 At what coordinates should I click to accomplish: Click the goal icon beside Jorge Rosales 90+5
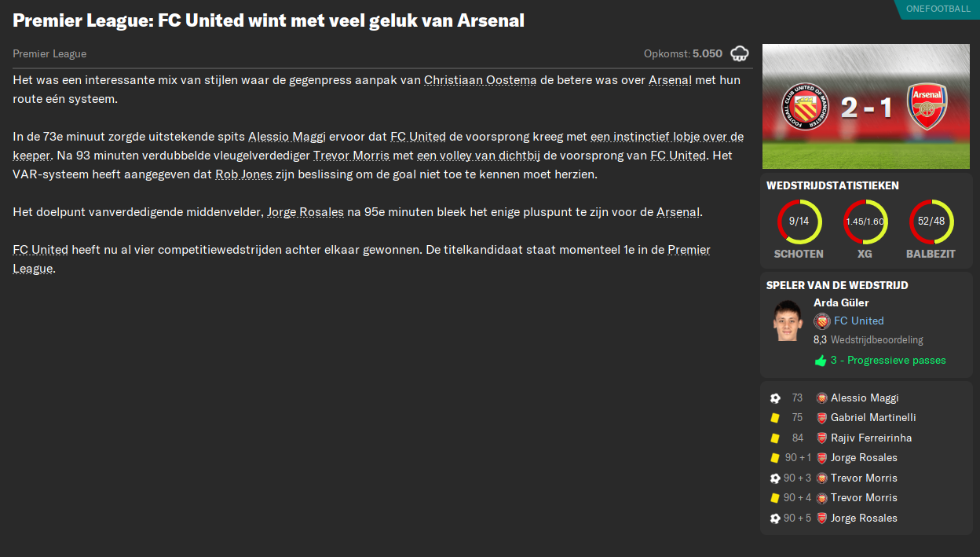pos(775,518)
